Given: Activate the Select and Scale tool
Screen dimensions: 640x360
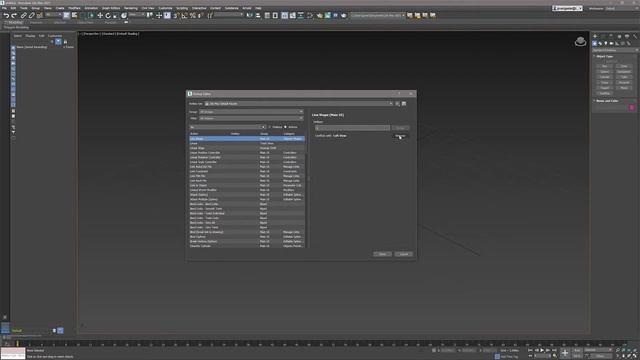Looking at the screenshot, I should pos(116,16).
